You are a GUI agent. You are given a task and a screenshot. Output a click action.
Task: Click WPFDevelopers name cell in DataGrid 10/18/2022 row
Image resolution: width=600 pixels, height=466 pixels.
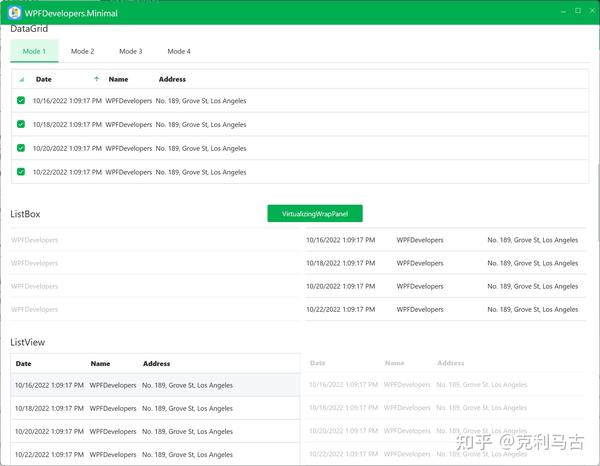pyautogui.click(x=129, y=124)
